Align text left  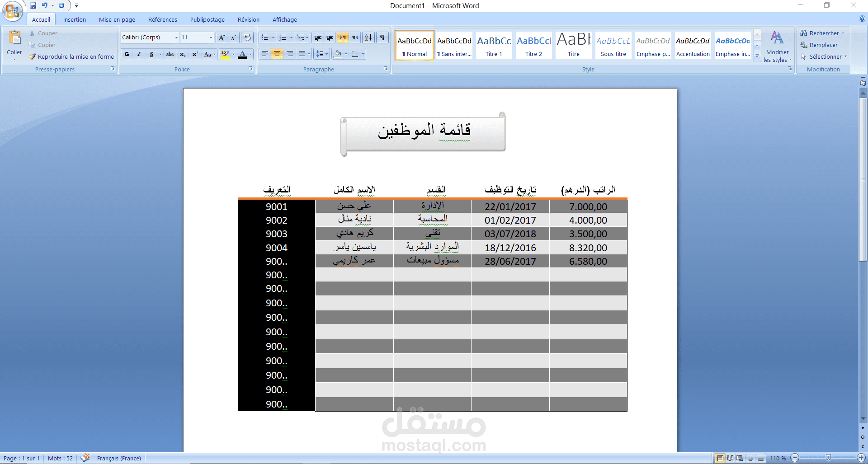tap(265, 54)
